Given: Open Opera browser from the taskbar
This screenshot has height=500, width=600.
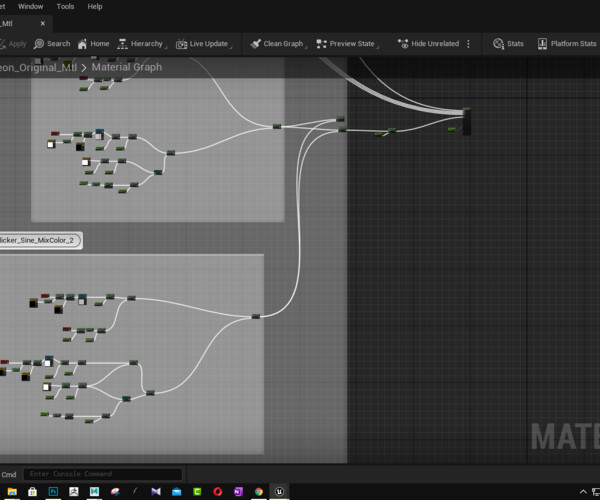Looking at the screenshot, I should [218, 492].
